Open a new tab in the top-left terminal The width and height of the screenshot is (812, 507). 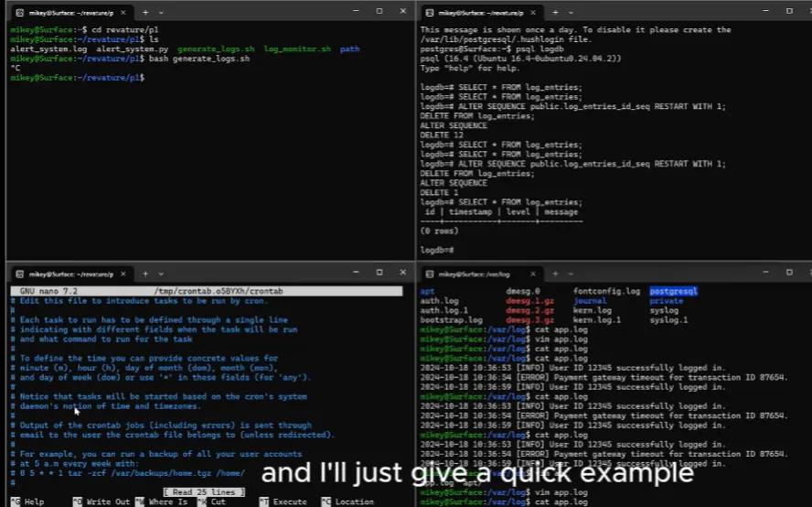[145, 12]
